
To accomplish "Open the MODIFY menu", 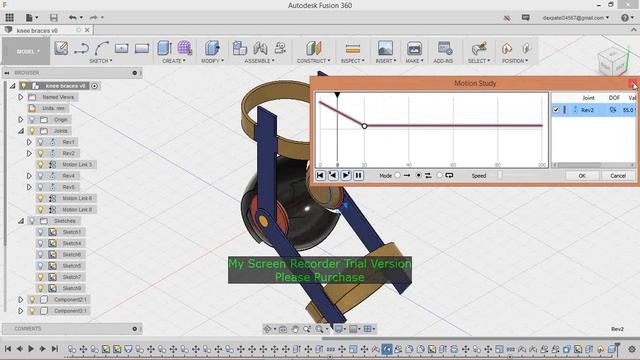I will pyautogui.click(x=212, y=61).
